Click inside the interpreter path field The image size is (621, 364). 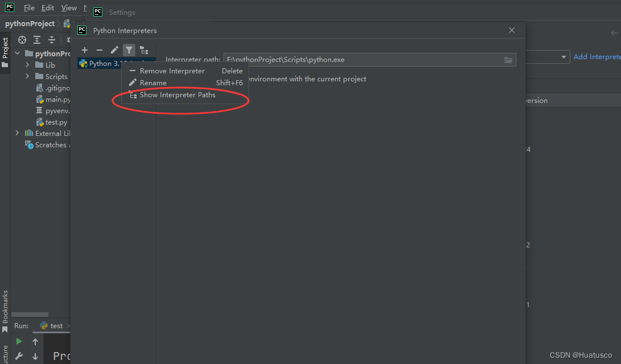pyautogui.click(x=341, y=59)
